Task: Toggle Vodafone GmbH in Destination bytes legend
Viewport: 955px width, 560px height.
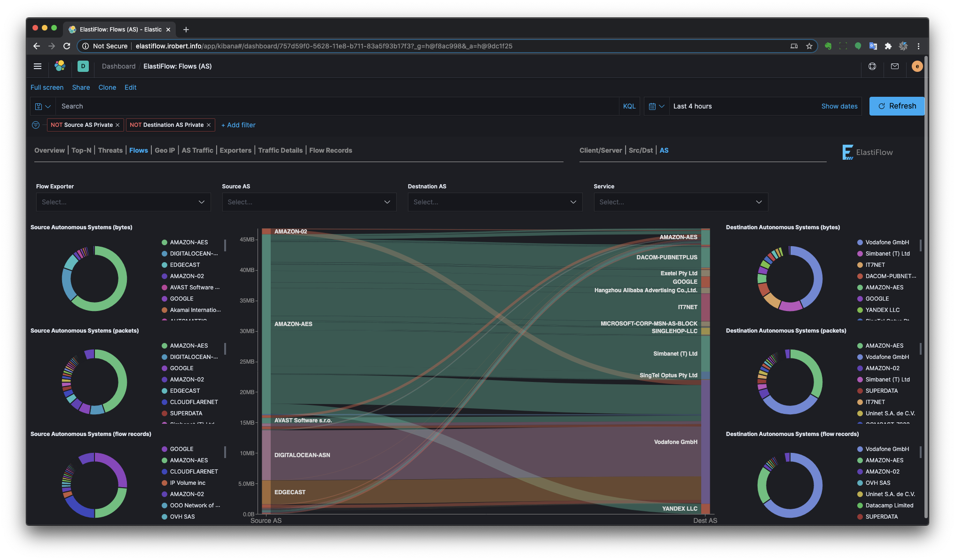Action: coord(887,242)
